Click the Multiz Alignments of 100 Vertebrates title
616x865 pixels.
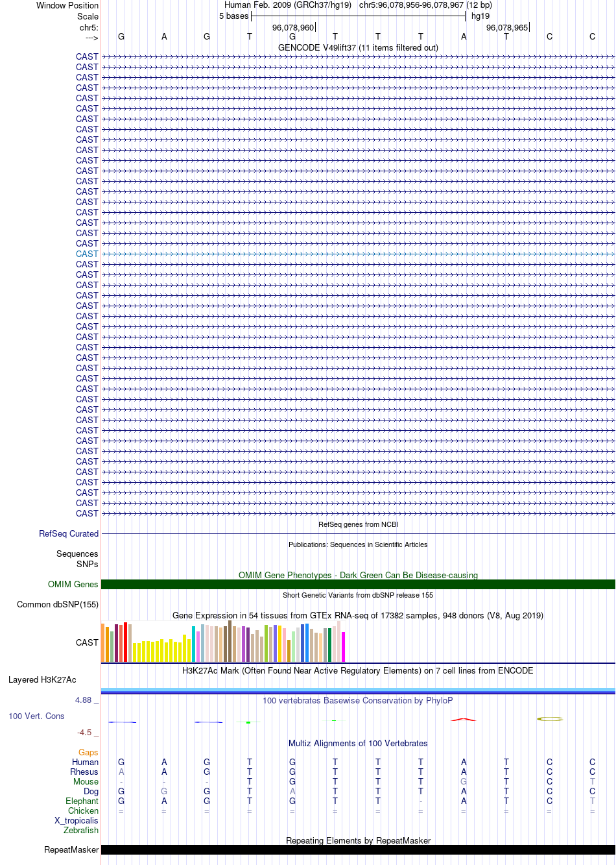click(358, 743)
